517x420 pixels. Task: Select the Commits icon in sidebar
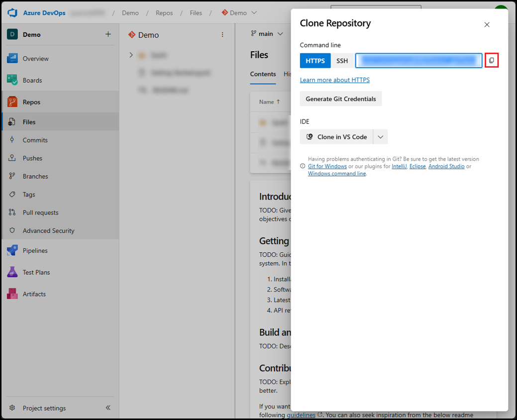tap(12, 140)
